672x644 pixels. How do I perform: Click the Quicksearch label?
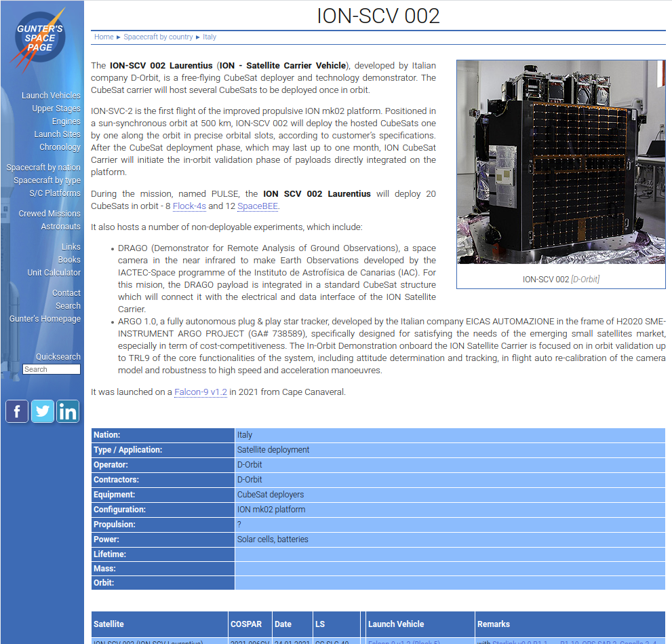tap(58, 357)
